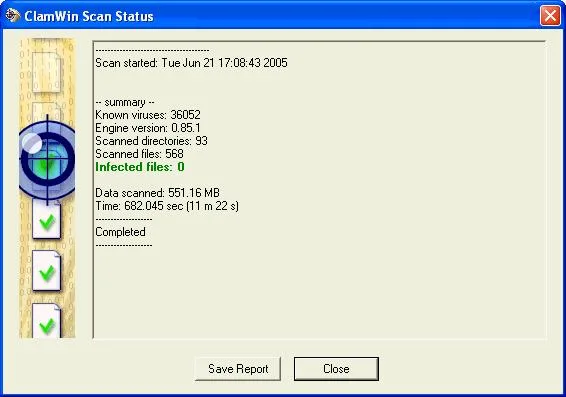This screenshot has width=566, height=397.
Task: Click the Data scanned: 551.16 MB line
Action: click(157, 193)
